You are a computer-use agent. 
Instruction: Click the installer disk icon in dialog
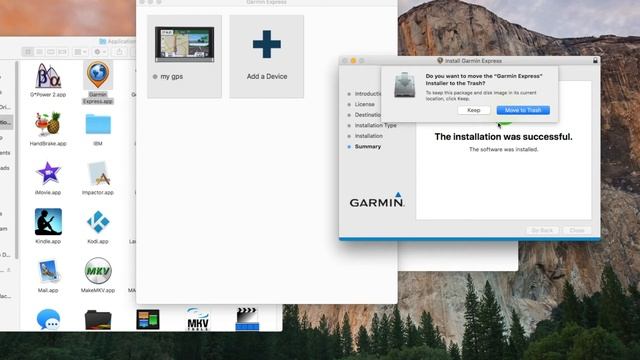404,84
